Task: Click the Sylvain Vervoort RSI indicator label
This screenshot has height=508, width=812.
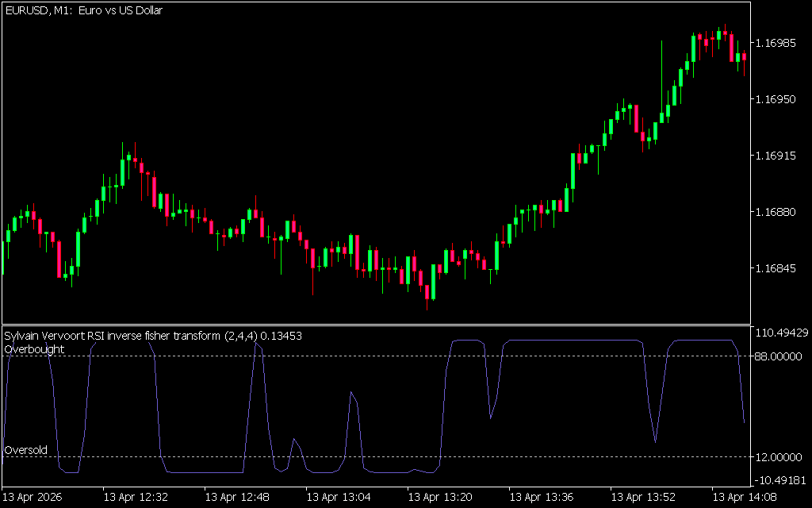Action: 152,336
